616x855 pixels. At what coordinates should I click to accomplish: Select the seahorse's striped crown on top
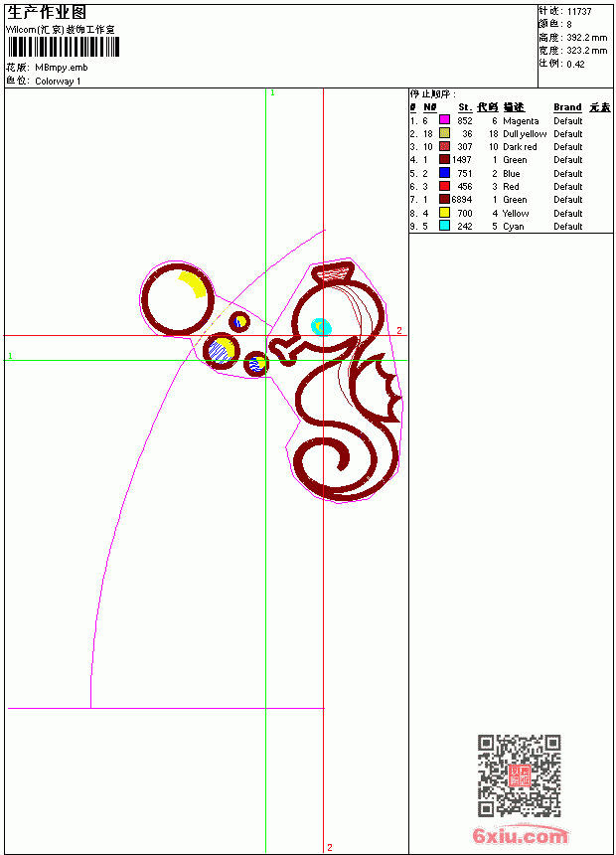[333, 271]
